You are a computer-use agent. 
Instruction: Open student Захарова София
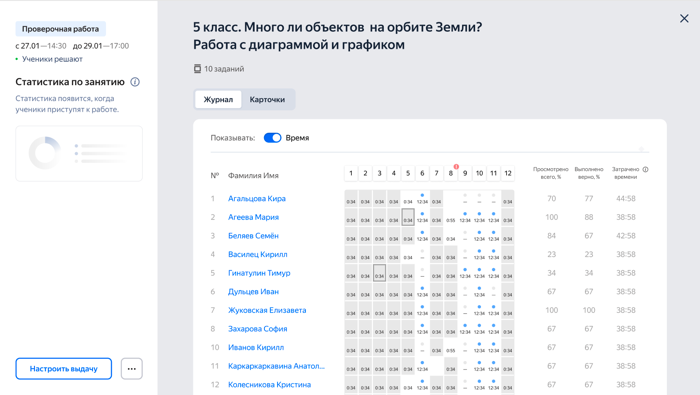[x=258, y=329]
